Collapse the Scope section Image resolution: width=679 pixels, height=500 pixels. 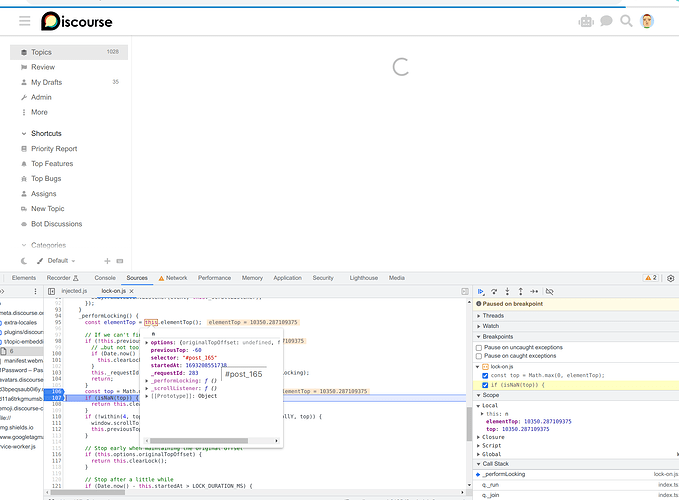[x=491, y=395]
